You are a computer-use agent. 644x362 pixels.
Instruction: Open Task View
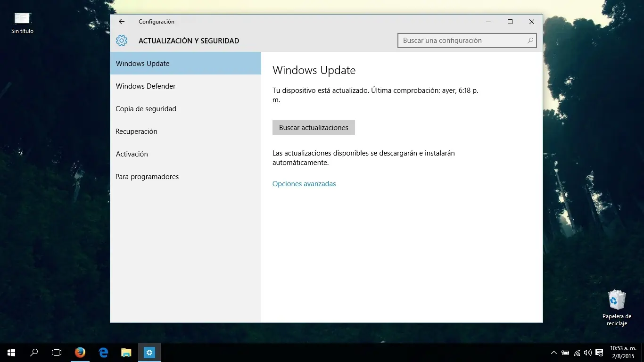pos(56,353)
